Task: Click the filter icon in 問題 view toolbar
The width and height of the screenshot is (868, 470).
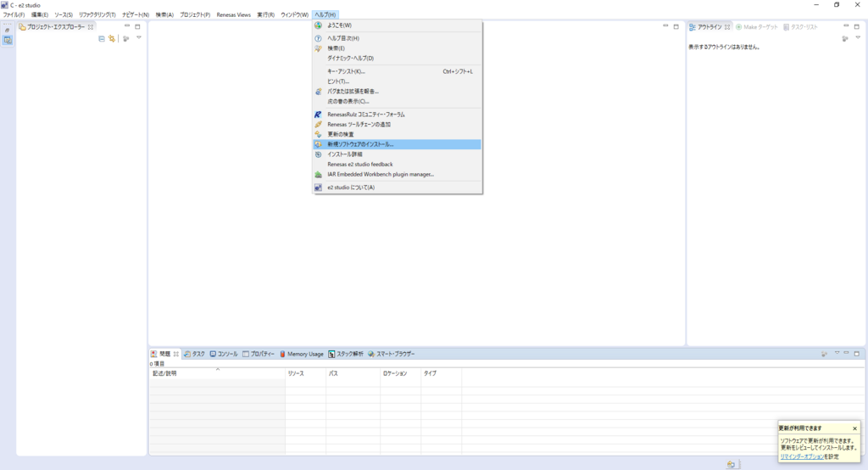Action: coord(824,354)
